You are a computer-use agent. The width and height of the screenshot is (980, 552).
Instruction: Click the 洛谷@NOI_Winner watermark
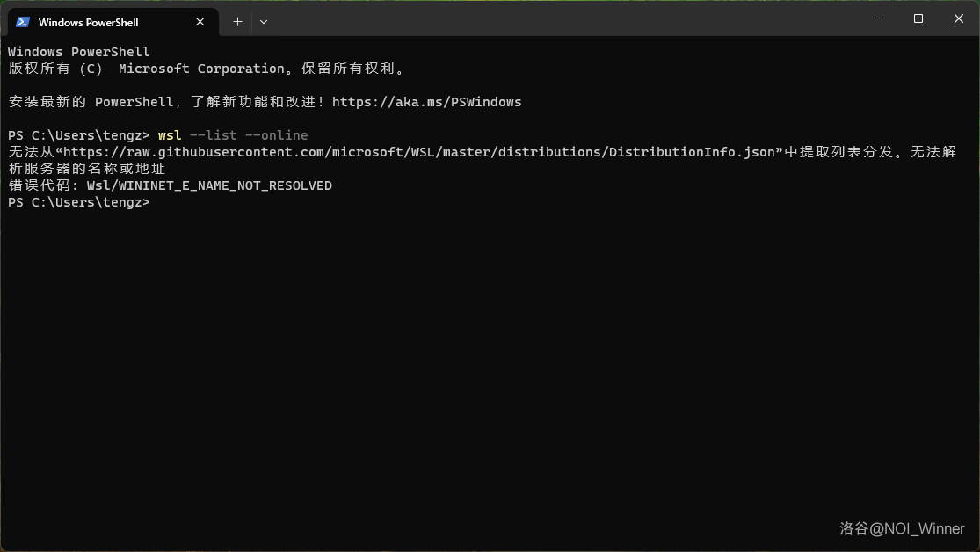pyautogui.click(x=902, y=528)
